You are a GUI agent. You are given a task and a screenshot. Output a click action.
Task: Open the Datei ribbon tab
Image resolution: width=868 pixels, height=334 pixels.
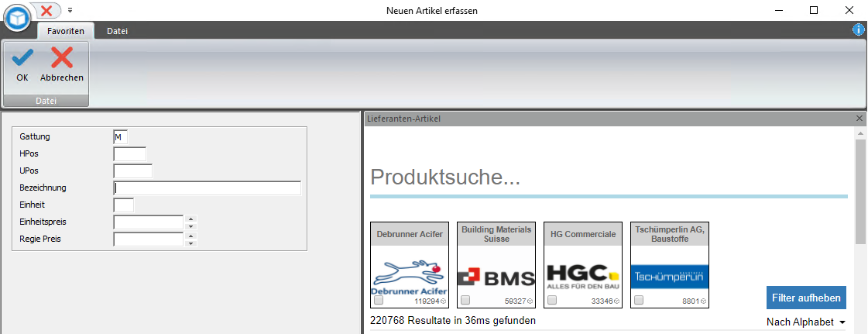point(118,31)
